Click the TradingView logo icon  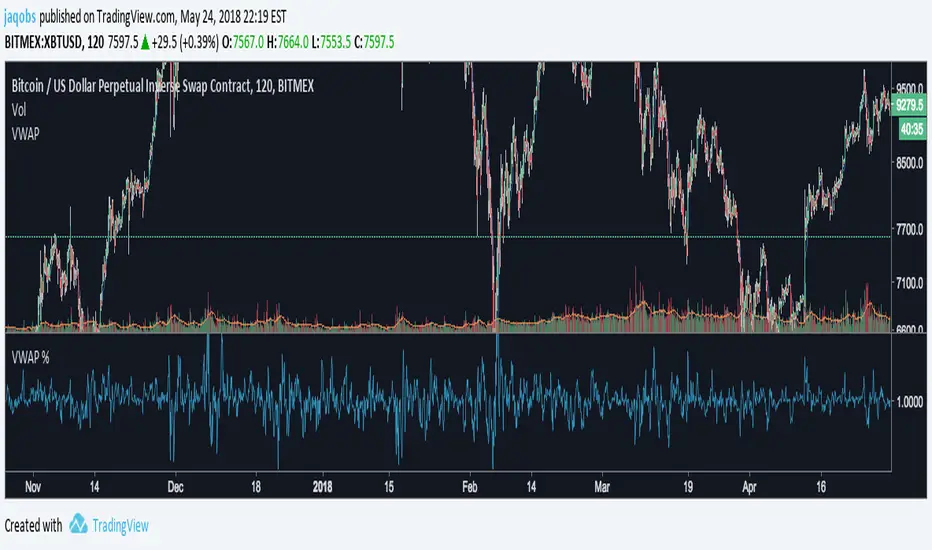[x=78, y=524]
